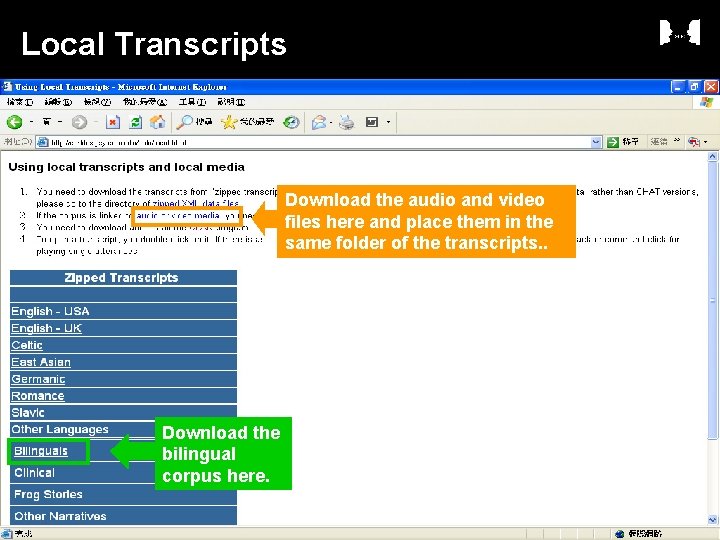Restore down the browser window
The image size is (720, 540).
[694, 86]
